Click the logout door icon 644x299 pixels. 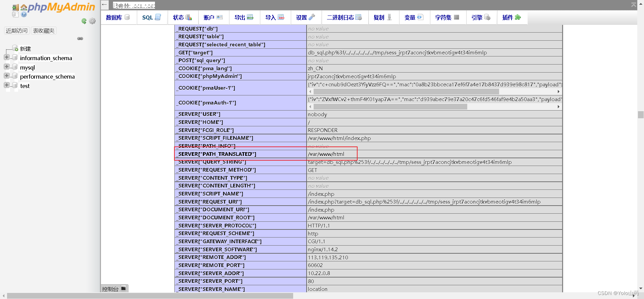point(15,7)
